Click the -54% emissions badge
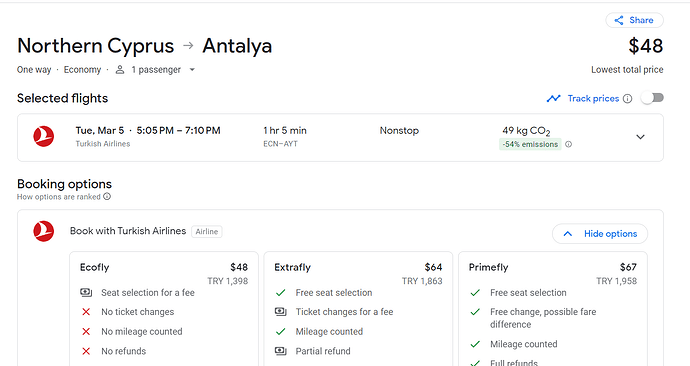 (530, 144)
